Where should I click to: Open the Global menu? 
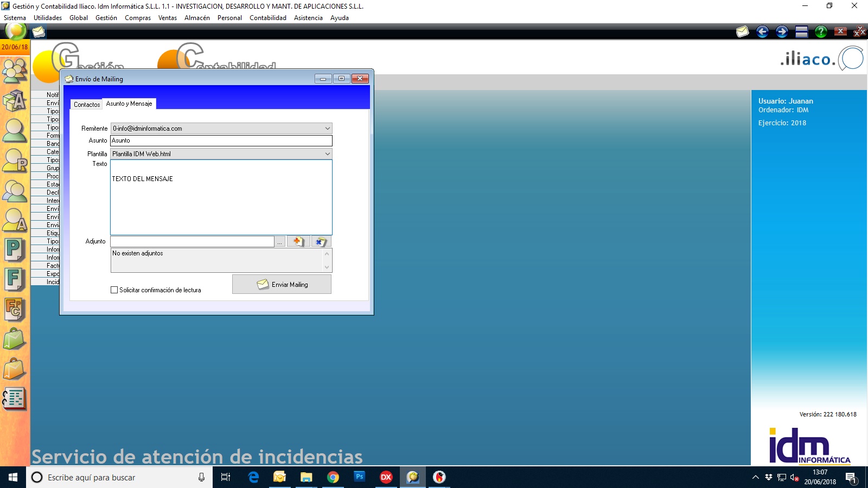click(79, 18)
